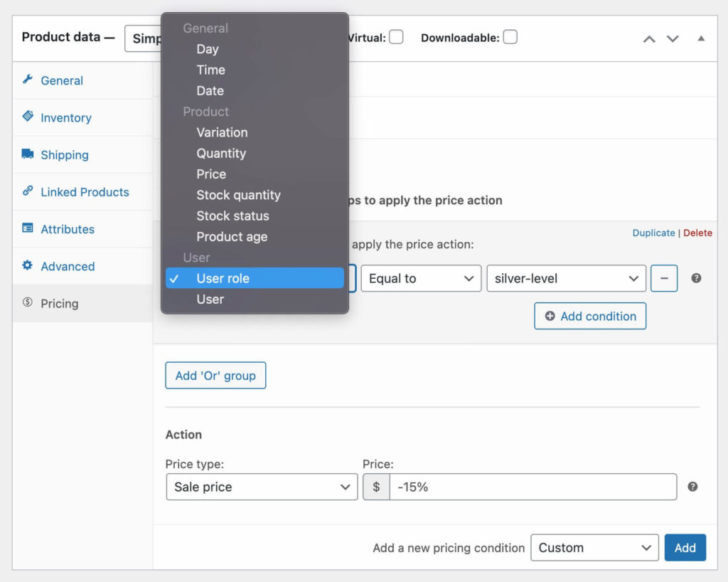Open the Custom pricing condition dropdown

[x=595, y=548]
